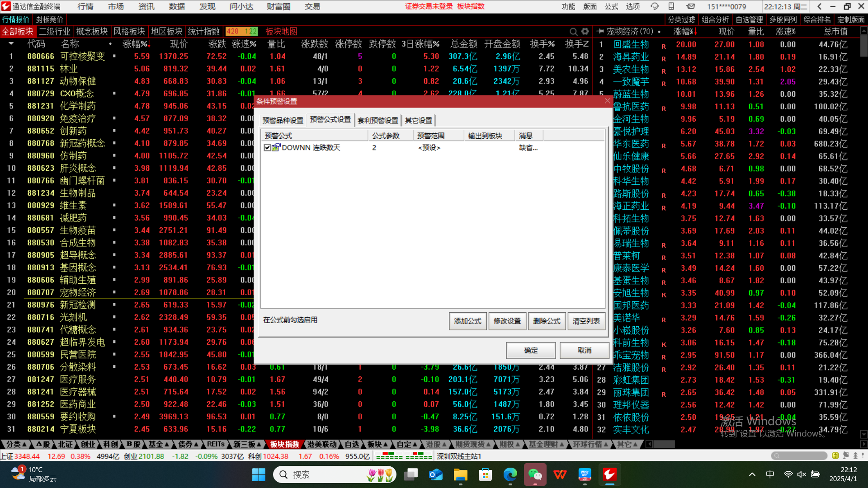Click the customer service headset icon

pos(654,6)
